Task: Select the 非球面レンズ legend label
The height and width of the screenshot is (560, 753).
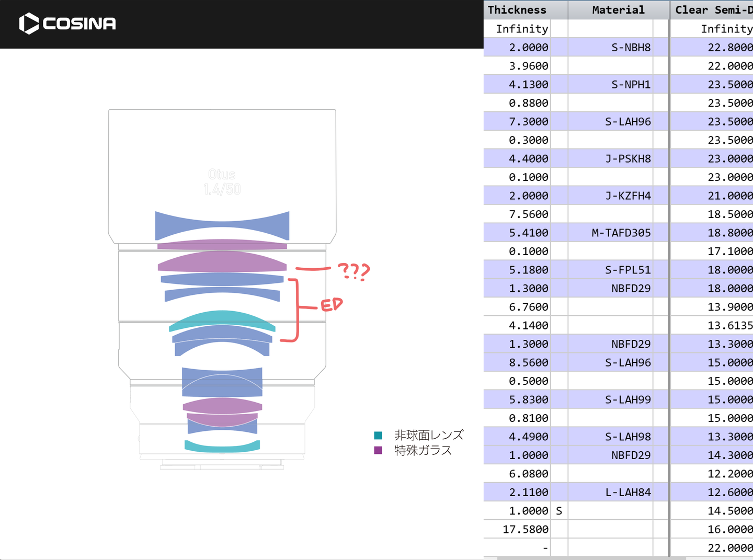Action: (x=429, y=435)
